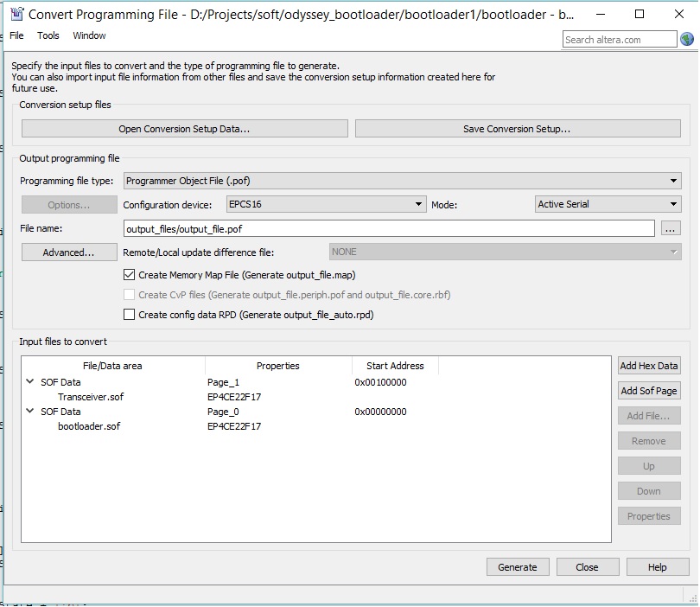The width and height of the screenshot is (700, 607).
Task: Click the Up button
Action: click(649, 466)
